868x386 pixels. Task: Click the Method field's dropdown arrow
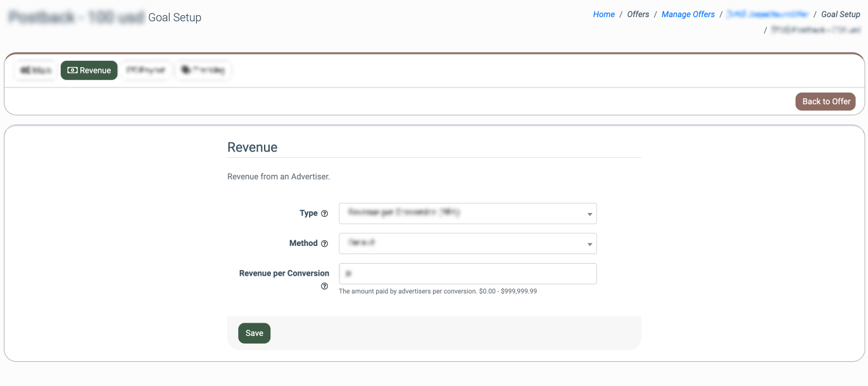[x=589, y=244]
